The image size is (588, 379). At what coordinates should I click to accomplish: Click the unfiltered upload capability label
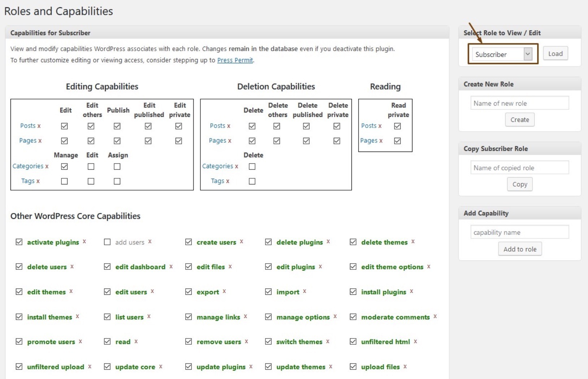pyautogui.click(x=56, y=367)
